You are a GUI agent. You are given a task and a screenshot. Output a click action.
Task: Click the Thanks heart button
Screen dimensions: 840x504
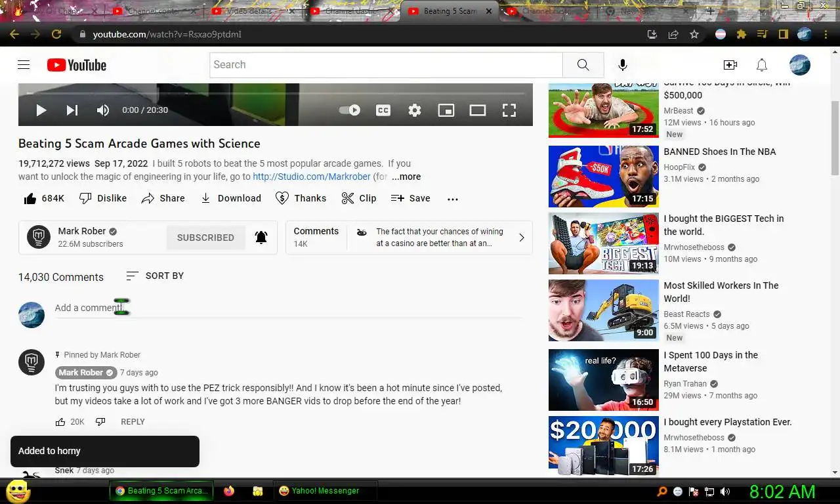[301, 198]
